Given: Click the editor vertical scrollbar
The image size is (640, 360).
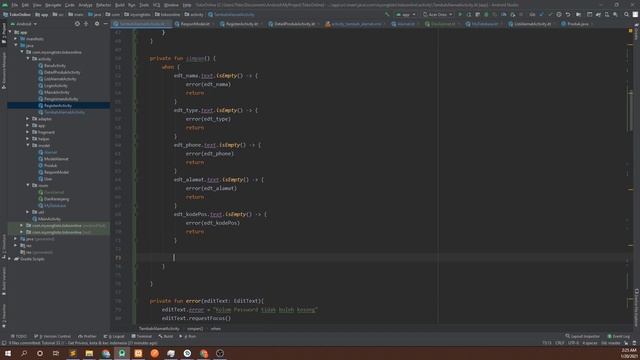Looking at the screenshot, I should point(630,110).
